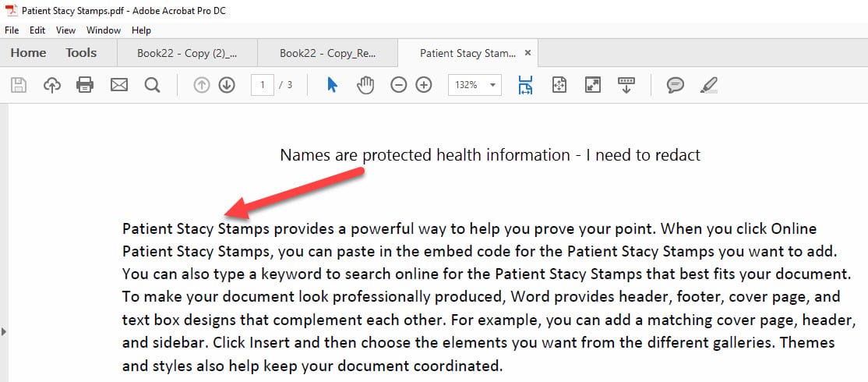Click the line "and styles also help keep"

312,366
